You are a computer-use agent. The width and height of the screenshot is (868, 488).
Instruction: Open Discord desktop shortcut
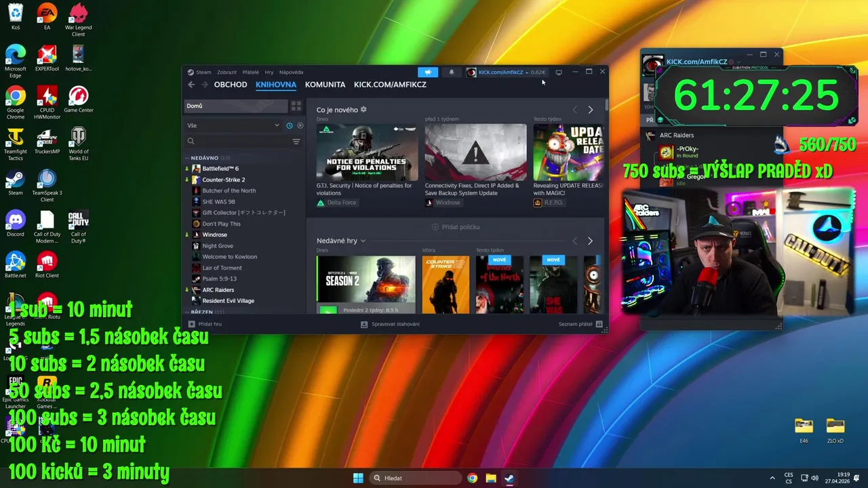(15, 225)
